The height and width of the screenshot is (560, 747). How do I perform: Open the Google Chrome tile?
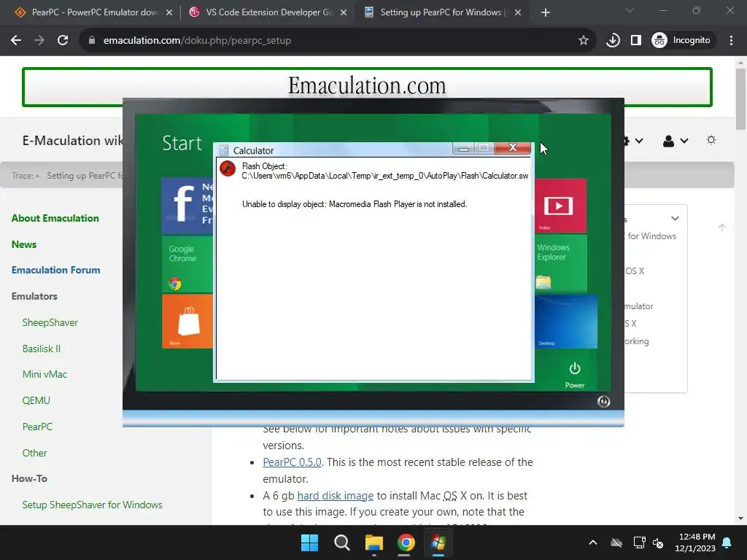[187, 264]
